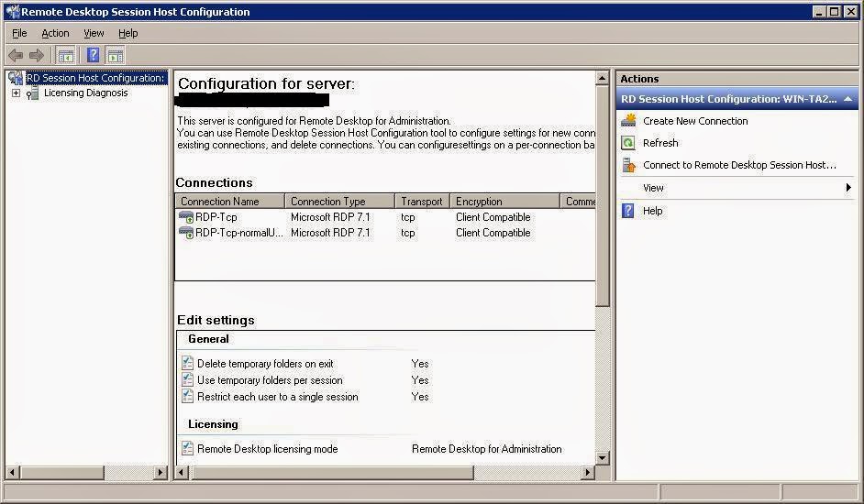Click the RD Session Host Configuration tree icon

pos(16,78)
